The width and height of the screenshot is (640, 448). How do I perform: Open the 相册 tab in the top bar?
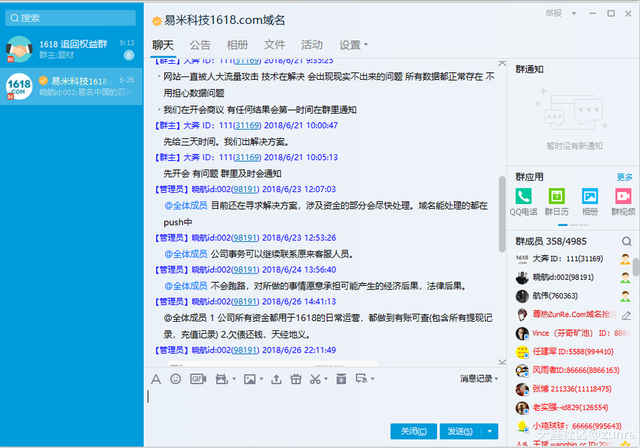237,45
